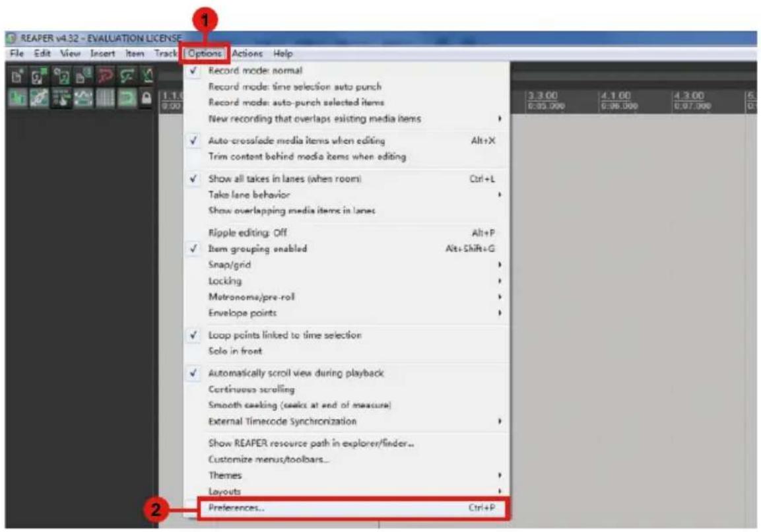Open the View menu

71,53
